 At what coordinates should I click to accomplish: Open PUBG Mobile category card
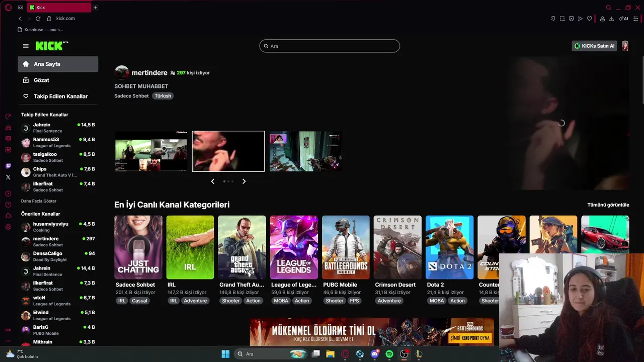(346, 247)
